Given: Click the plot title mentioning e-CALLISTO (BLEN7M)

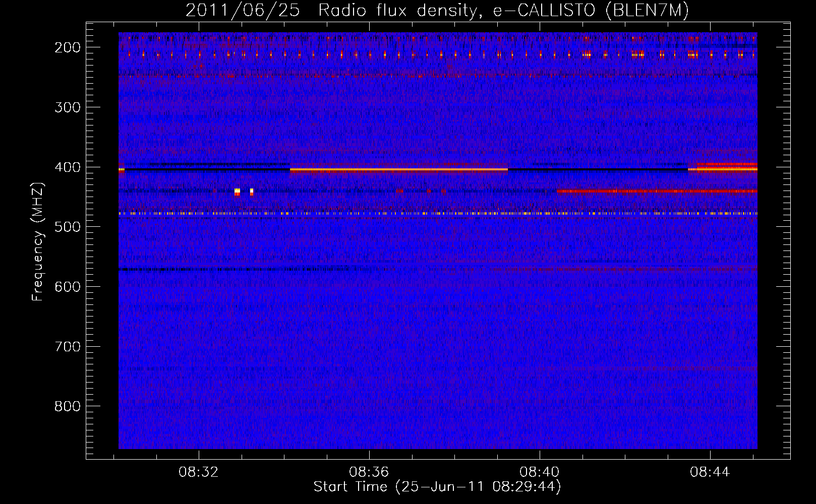Looking at the screenshot, I should pos(437,11).
